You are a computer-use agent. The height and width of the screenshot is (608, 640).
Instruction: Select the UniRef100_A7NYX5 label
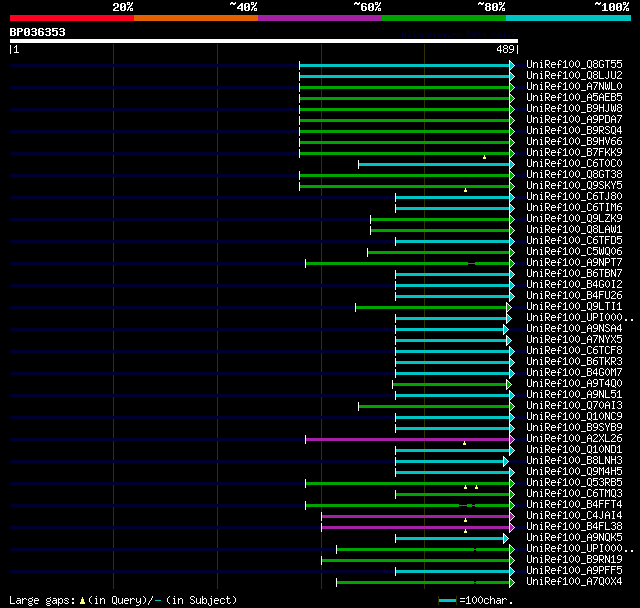pyautogui.click(x=574, y=340)
